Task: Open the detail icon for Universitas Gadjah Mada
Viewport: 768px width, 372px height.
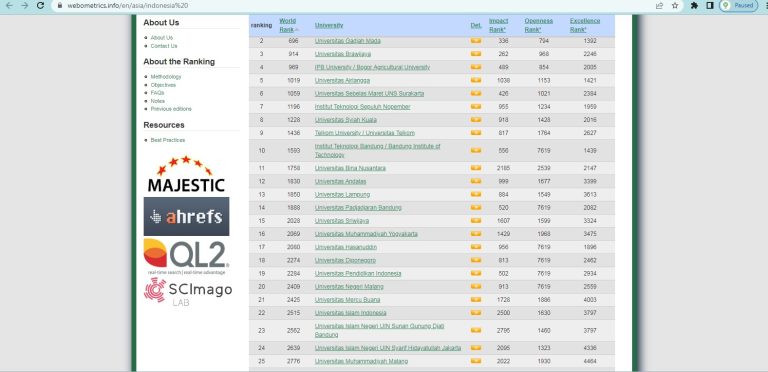Action: [x=476, y=41]
